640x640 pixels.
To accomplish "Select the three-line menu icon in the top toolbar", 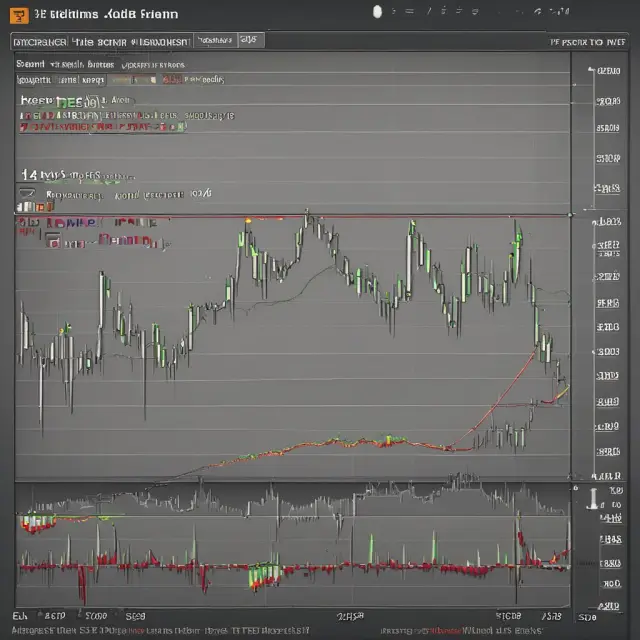I will [x=409, y=11].
